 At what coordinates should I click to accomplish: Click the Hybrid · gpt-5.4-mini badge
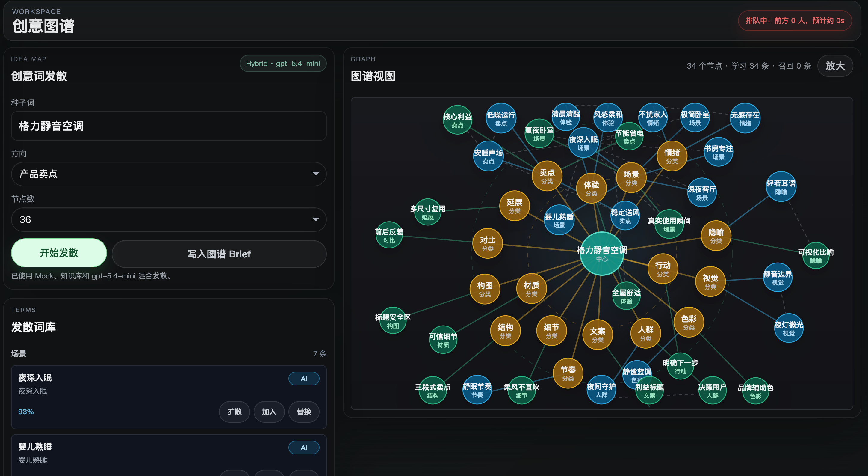tap(283, 63)
